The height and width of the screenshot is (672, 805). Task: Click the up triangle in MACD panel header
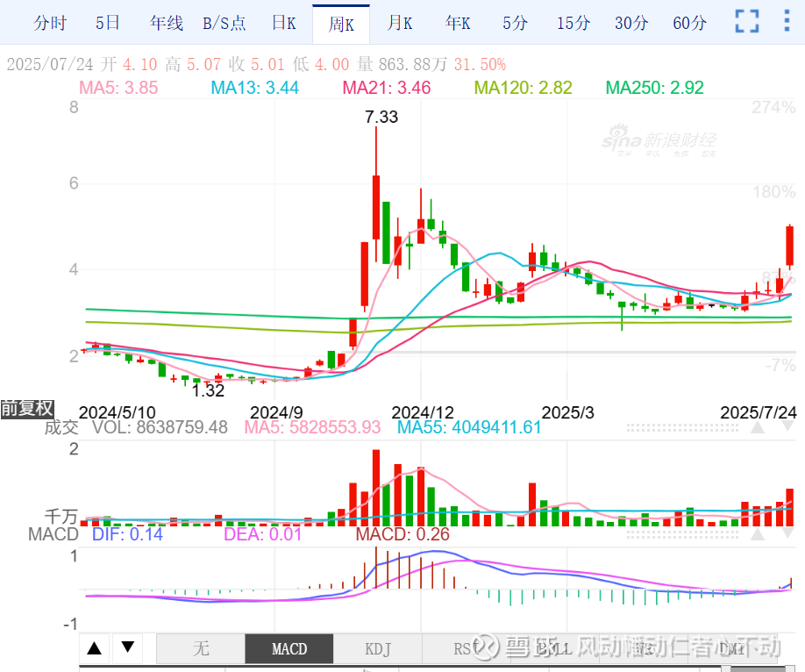(x=758, y=534)
